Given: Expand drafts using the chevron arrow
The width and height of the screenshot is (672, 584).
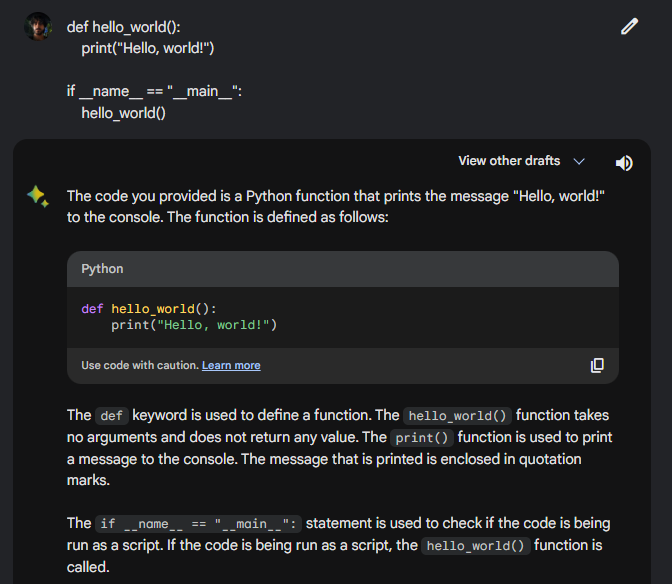Looking at the screenshot, I should 579,161.
